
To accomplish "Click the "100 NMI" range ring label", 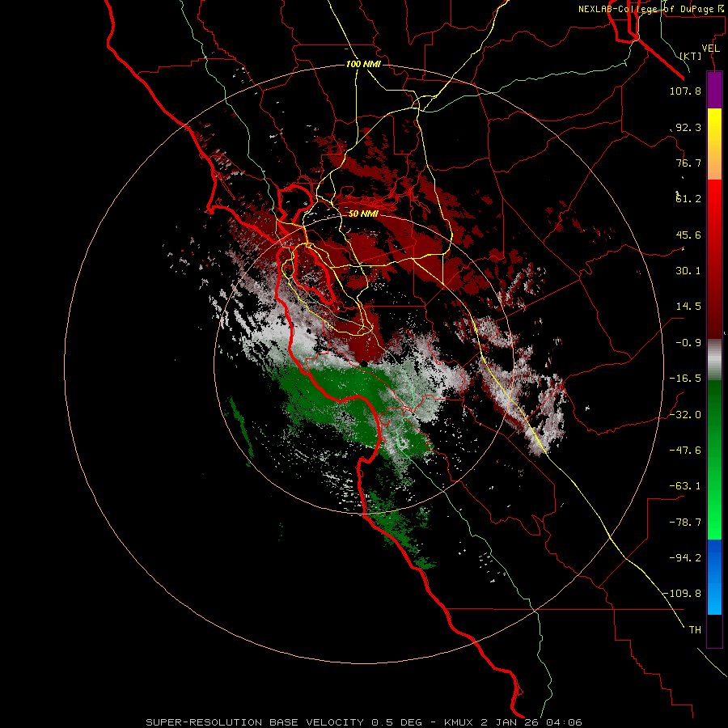I will tap(363, 64).
